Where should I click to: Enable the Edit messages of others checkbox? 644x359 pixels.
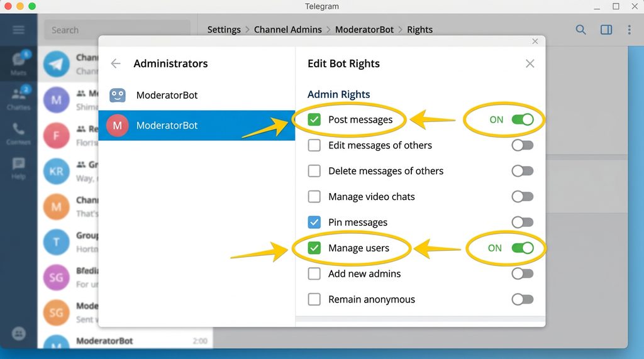click(314, 145)
